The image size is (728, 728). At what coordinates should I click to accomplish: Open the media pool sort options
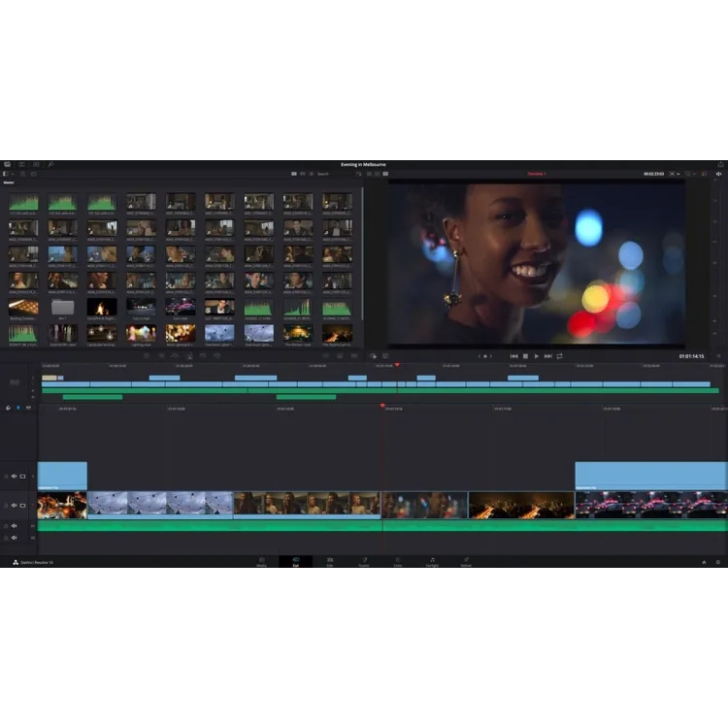click(359, 174)
